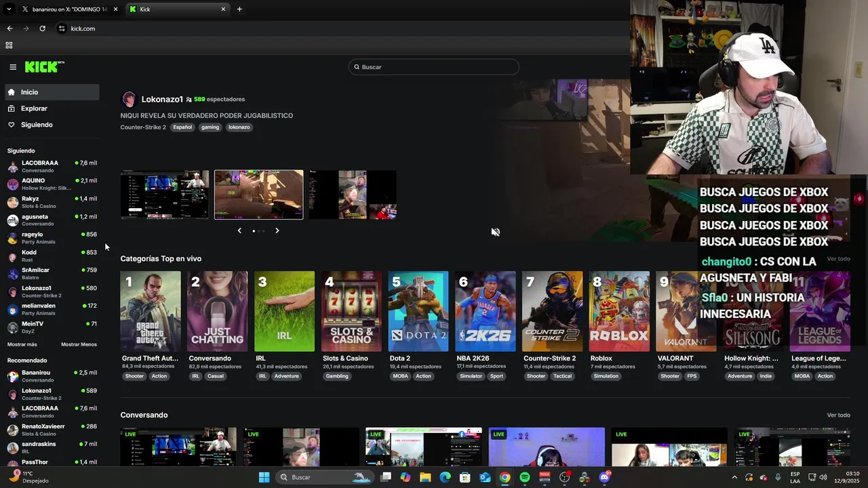
Task: Open AQUINO channel in sidebar
Action: point(52,184)
